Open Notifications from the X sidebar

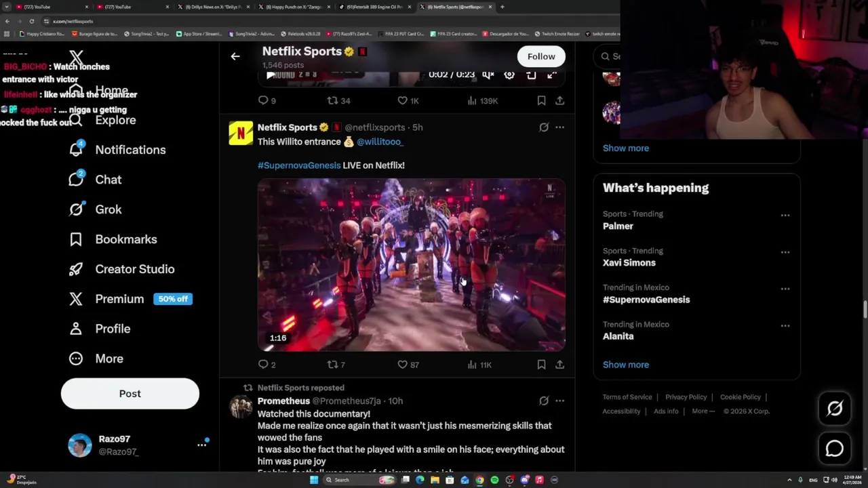tap(119, 150)
